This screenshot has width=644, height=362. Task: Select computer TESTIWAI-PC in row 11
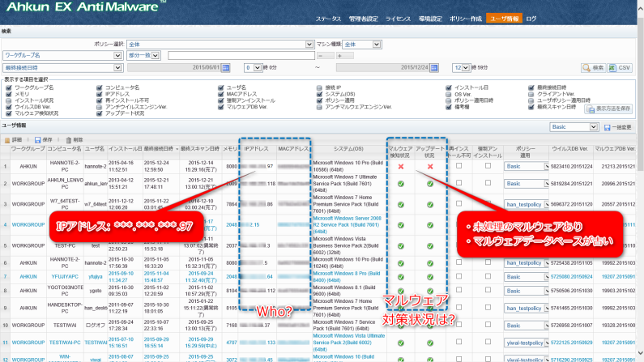click(x=65, y=343)
